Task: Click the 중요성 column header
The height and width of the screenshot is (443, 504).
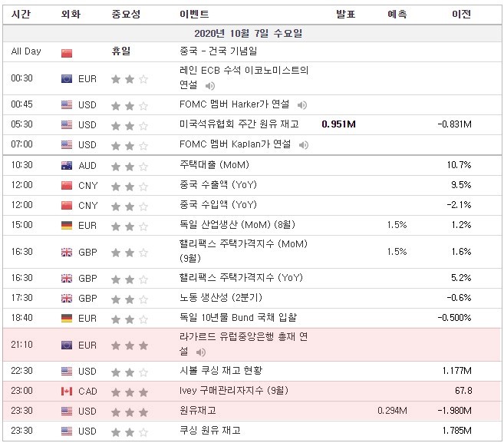Action: click(x=126, y=14)
